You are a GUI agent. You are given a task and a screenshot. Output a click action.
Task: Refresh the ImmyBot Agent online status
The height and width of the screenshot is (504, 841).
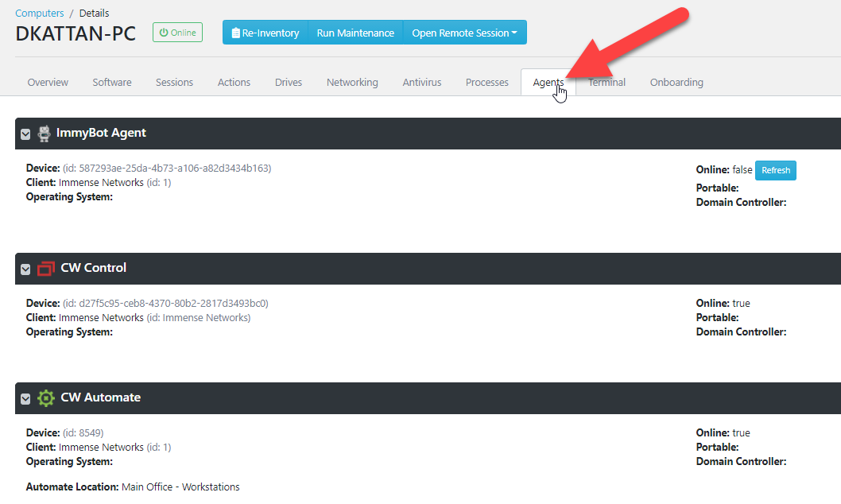pyautogui.click(x=775, y=170)
